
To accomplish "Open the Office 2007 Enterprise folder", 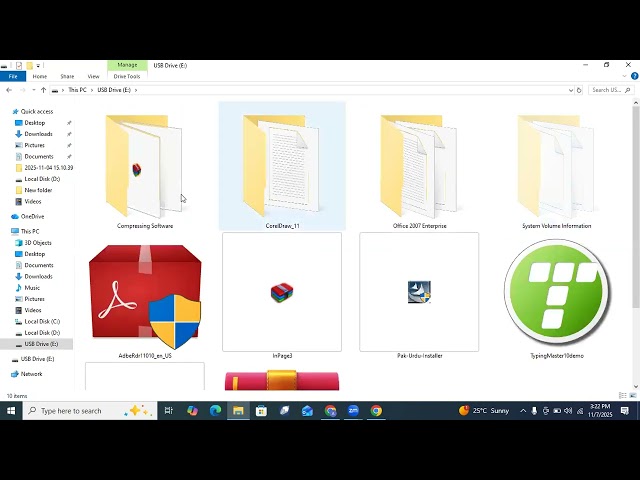I will (x=419, y=167).
